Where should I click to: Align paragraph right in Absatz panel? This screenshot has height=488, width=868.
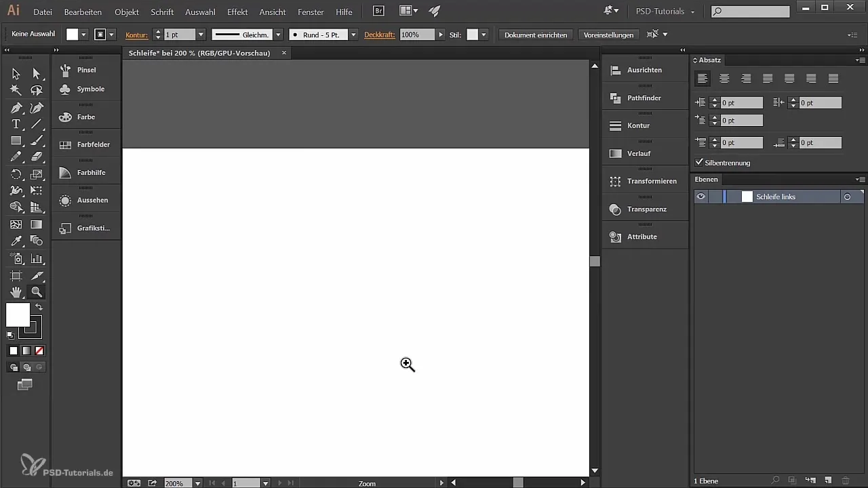[746, 79]
